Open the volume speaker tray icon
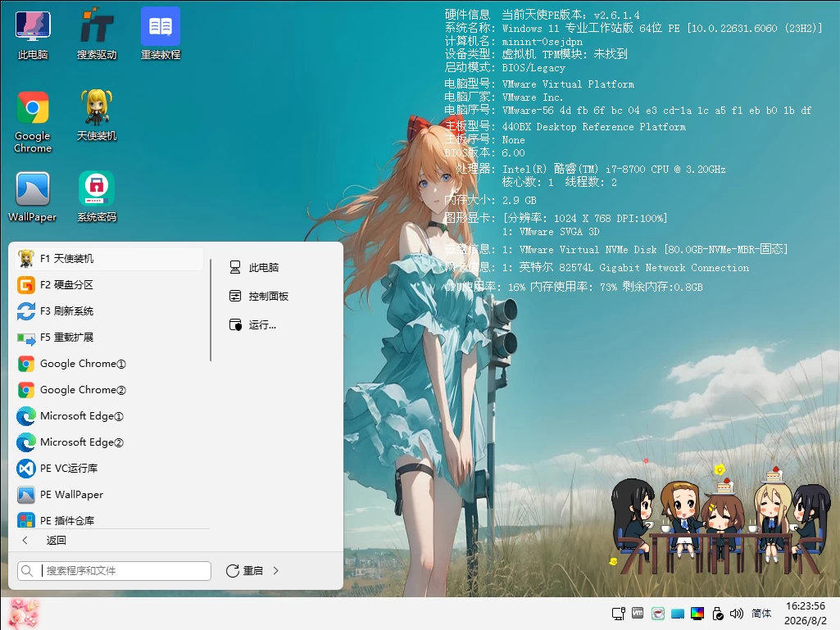840x630 pixels. (x=737, y=614)
